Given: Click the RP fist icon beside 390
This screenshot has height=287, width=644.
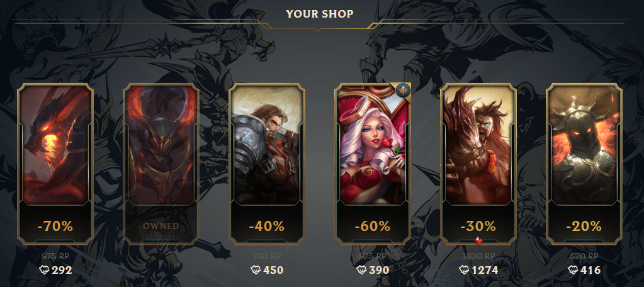Looking at the screenshot, I should coord(361,270).
